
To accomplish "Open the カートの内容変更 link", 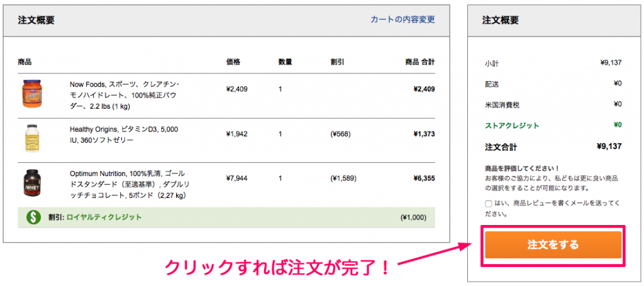I will click(402, 19).
